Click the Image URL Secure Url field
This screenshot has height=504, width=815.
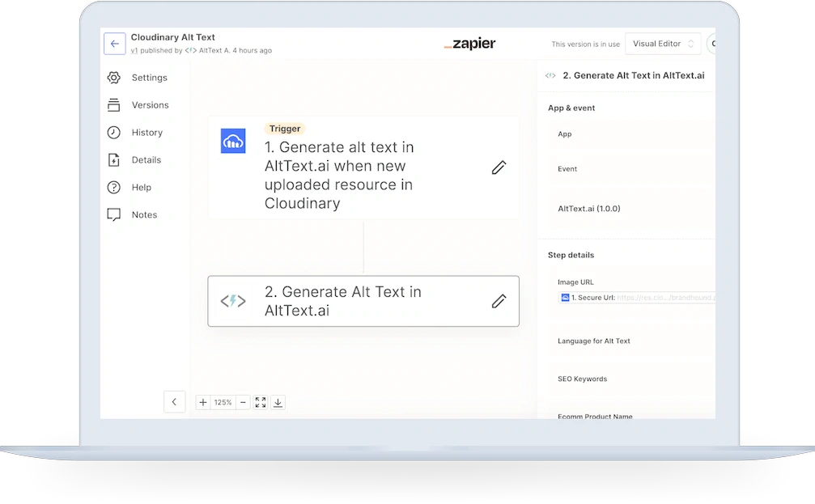[636, 298]
